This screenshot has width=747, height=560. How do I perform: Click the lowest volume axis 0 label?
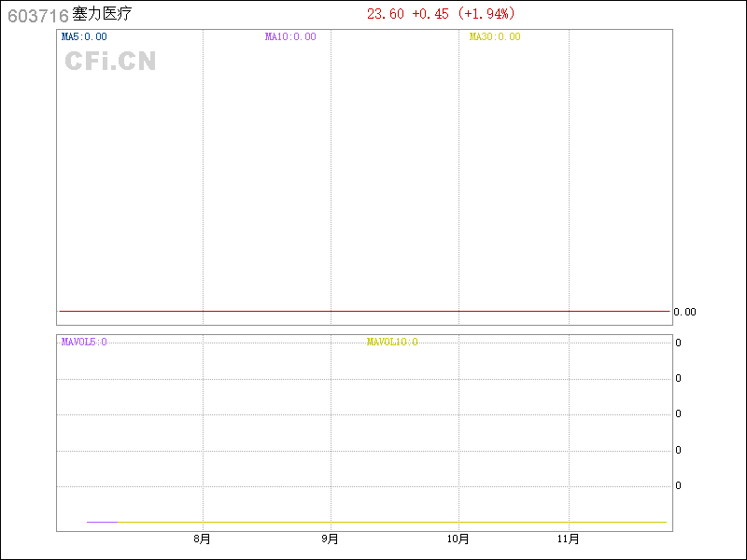[678, 486]
